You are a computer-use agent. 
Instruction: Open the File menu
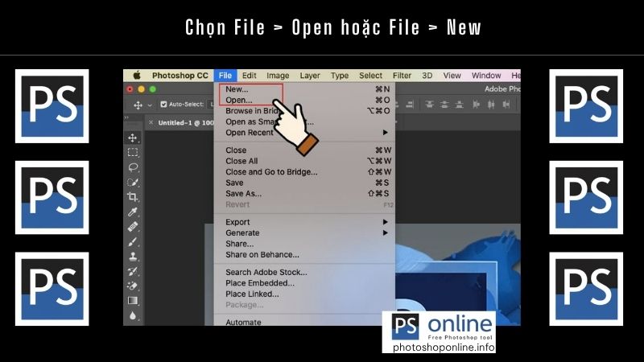(x=225, y=76)
